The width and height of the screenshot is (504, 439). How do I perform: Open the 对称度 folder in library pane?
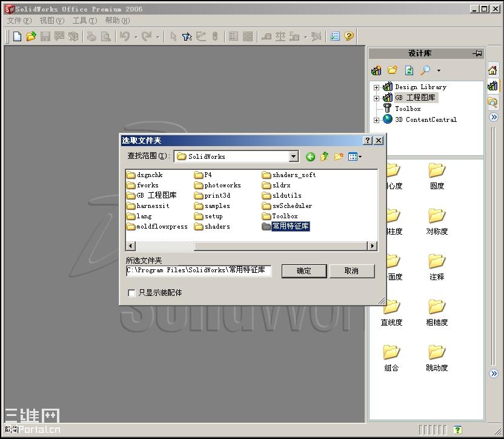pyautogui.click(x=437, y=222)
